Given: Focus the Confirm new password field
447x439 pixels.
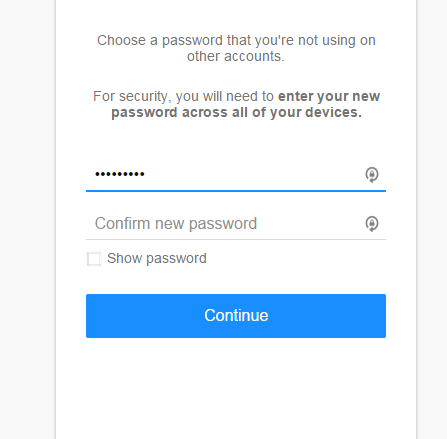Looking at the screenshot, I should (236, 224).
